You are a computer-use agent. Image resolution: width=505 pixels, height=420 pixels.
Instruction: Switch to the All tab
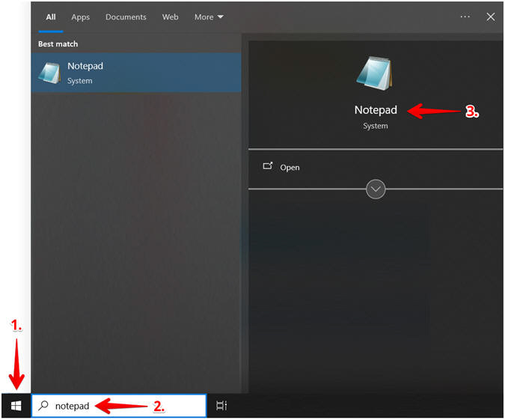[x=51, y=17]
